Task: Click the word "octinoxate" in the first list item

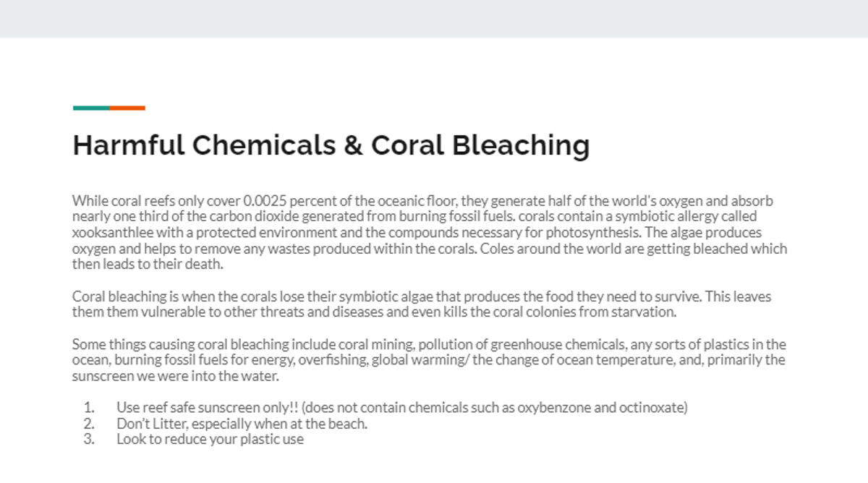Action: click(x=651, y=408)
